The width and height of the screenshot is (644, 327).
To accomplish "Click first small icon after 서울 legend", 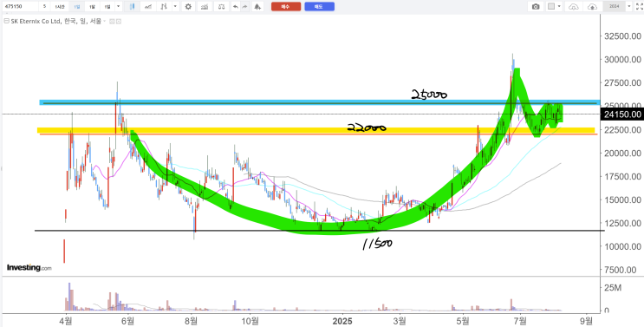I will (x=112, y=21).
